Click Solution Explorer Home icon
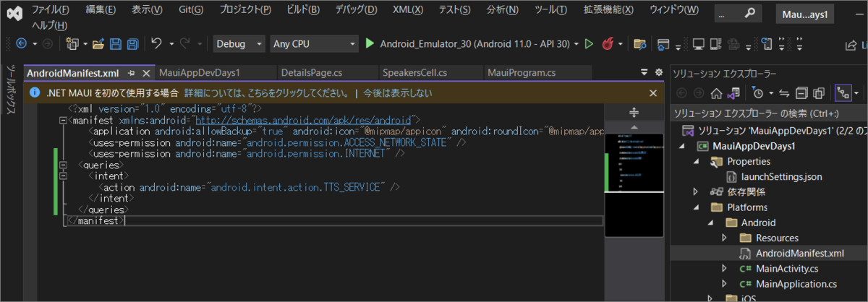 [716, 92]
